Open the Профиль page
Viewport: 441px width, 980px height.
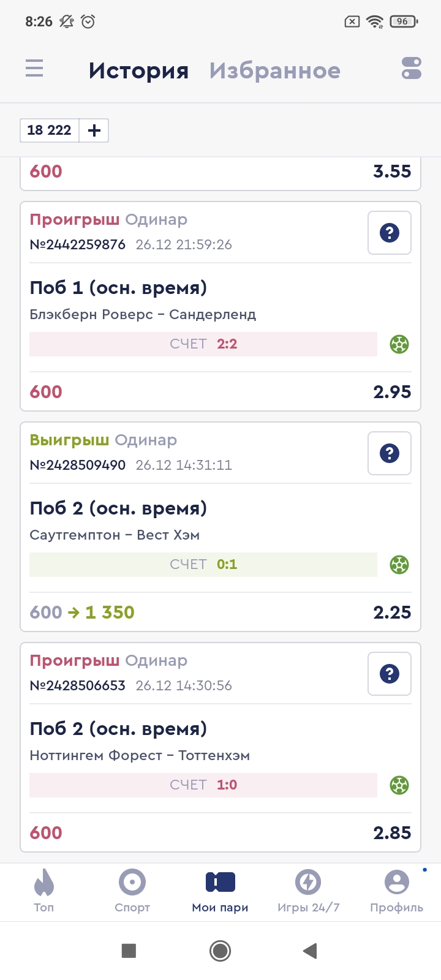click(396, 891)
